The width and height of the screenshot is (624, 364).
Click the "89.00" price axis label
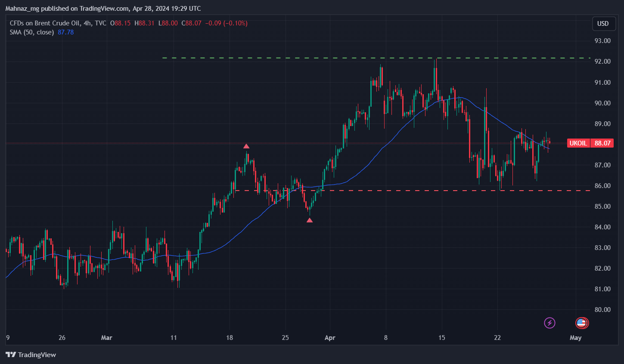point(602,124)
